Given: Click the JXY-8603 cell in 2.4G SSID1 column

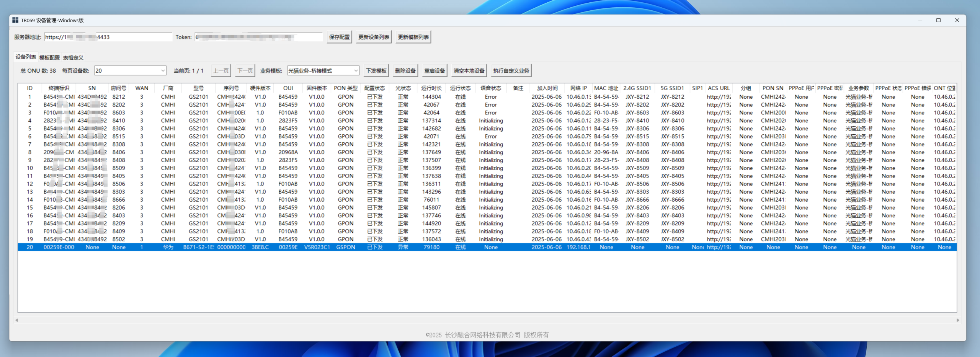Looking at the screenshot, I should pos(637,113).
